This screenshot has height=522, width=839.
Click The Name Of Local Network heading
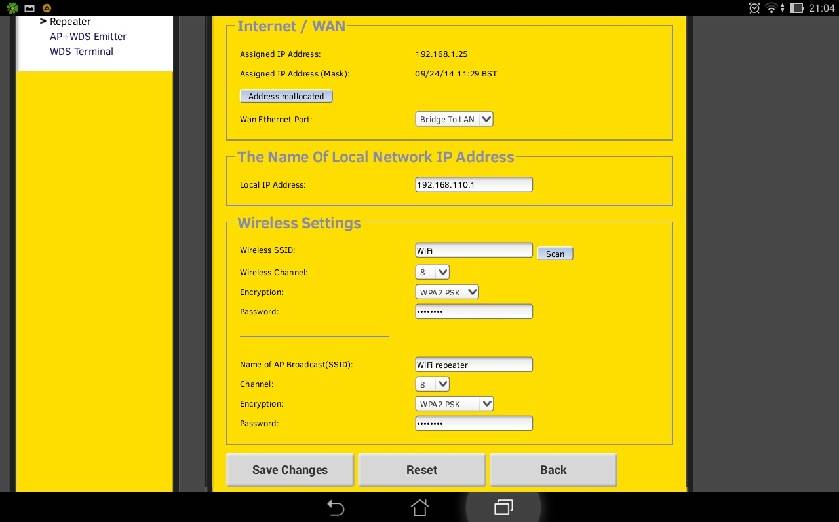(x=376, y=157)
